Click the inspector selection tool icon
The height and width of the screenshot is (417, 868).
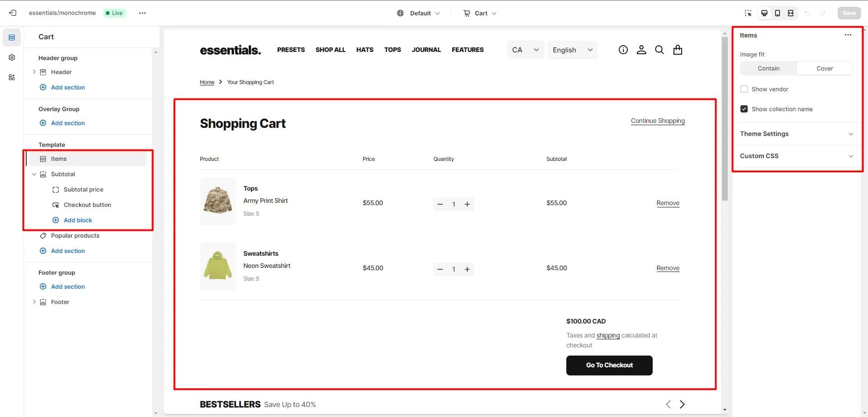pos(748,13)
